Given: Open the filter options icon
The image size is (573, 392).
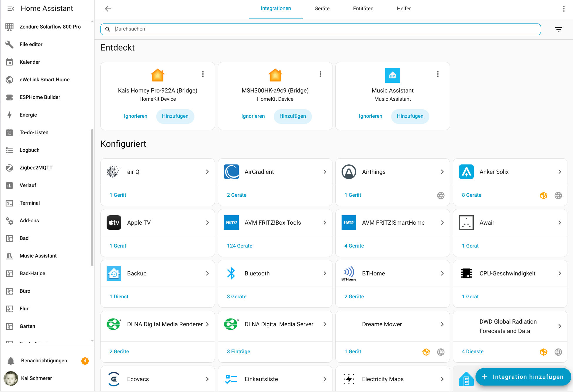Looking at the screenshot, I should tap(559, 29).
